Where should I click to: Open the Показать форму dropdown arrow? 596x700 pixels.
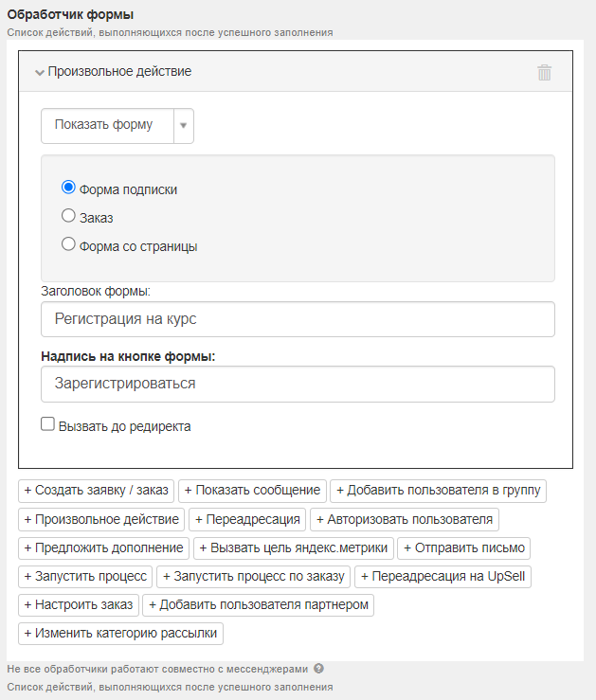pos(183,125)
